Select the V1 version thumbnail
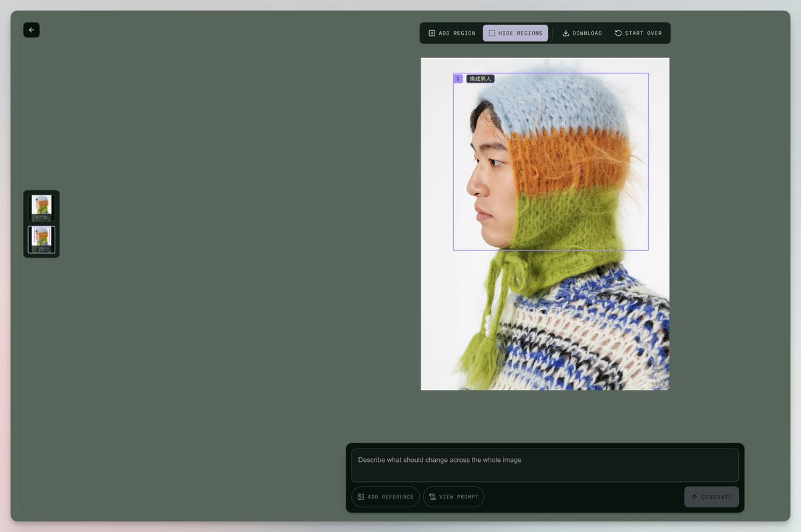Viewport: 801px width, 532px height. pyautogui.click(x=41, y=240)
